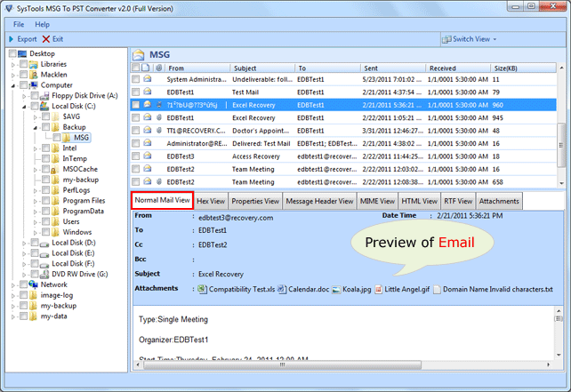Click message body scroll down arrow
571x392 pixels.
coord(559,355)
